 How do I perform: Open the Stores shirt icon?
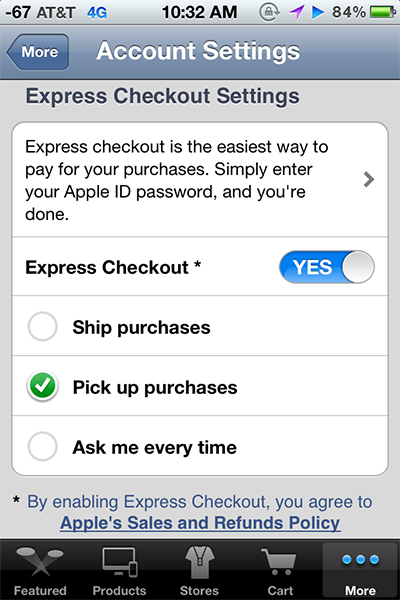199,562
